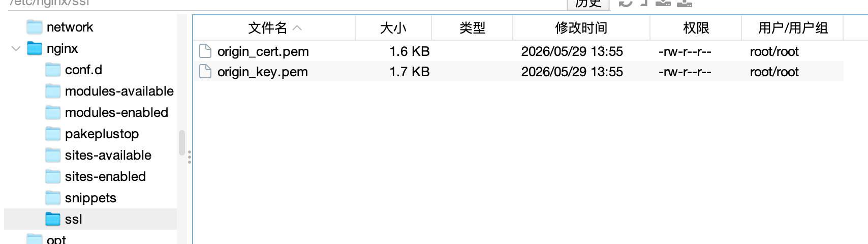Sort files by 大小 column
The height and width of the screenshot is (244, 868).
pyautogui.click(x=393, y=28)
